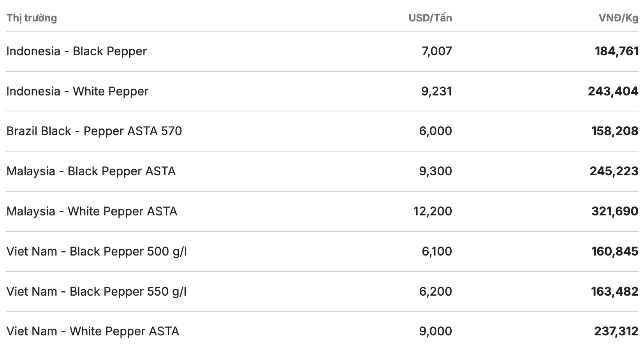Click the 12,200 USD price value
This screenshot has width=644, height=349.
click(x=433, y=212)
